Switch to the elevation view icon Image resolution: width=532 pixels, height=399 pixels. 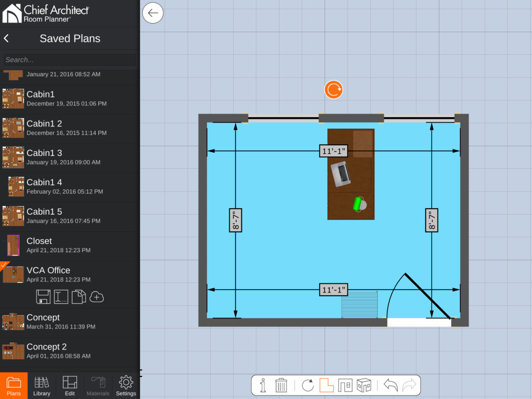click(346, 386)
